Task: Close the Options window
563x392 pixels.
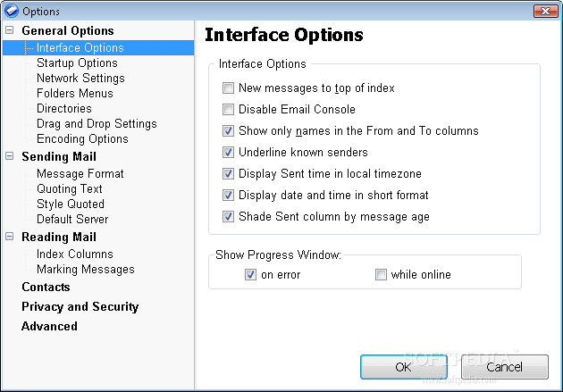Action: coord(545,11)
